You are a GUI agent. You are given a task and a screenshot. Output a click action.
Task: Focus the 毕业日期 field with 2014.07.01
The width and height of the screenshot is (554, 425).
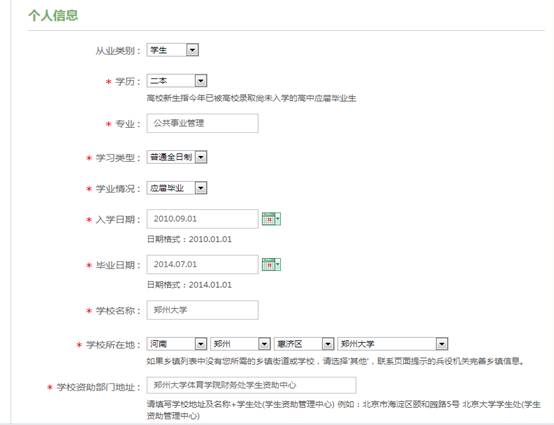202,264
